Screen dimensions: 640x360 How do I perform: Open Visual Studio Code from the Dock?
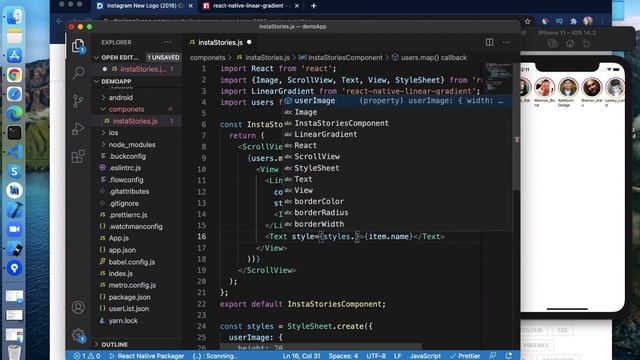pos(14,152)
